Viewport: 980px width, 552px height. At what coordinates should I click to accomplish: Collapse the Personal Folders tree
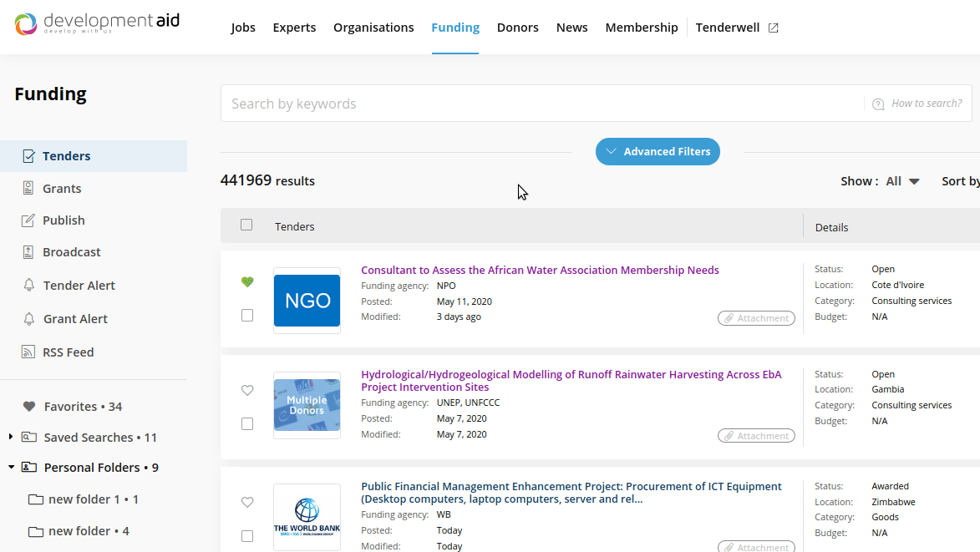point(11,468)
